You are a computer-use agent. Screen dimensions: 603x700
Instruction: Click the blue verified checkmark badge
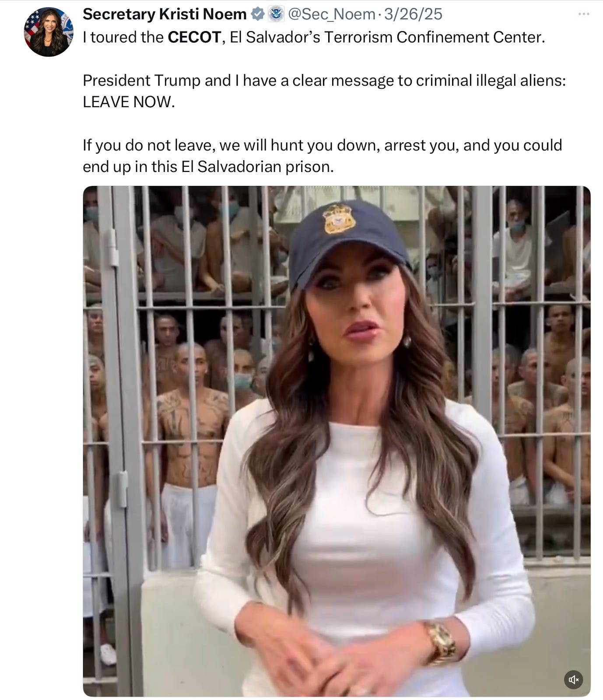click(258, 14)
